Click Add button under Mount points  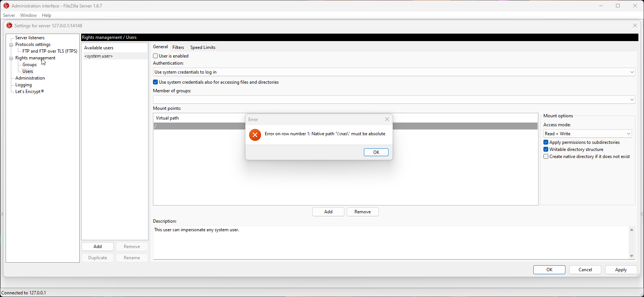coord(328,212)
